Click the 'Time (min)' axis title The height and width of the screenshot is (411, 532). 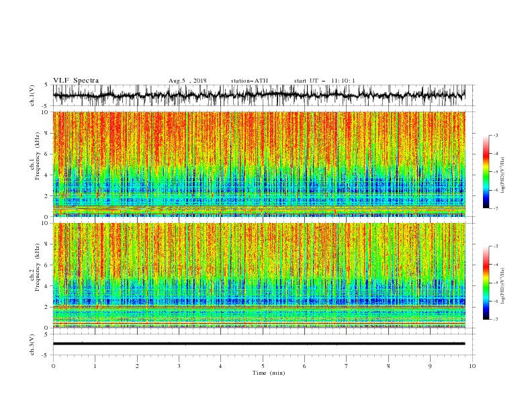(x=269, y=373)
